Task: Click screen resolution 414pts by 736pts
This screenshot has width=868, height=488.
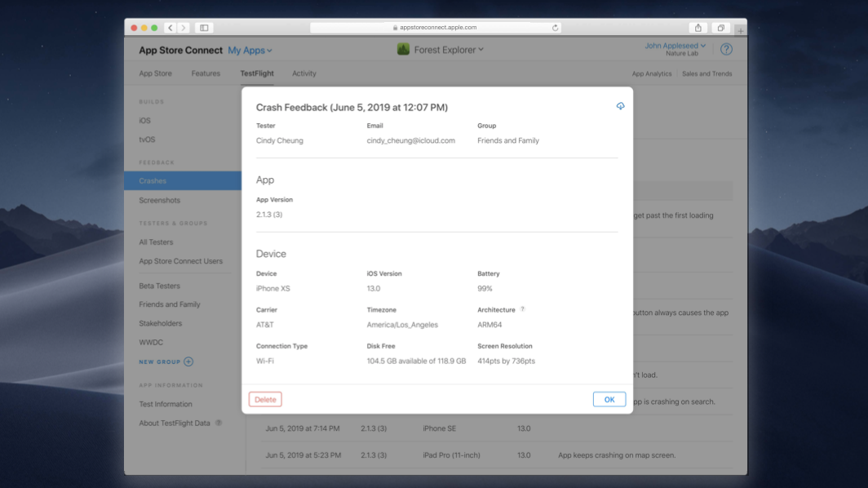Action: coord(506,362)
